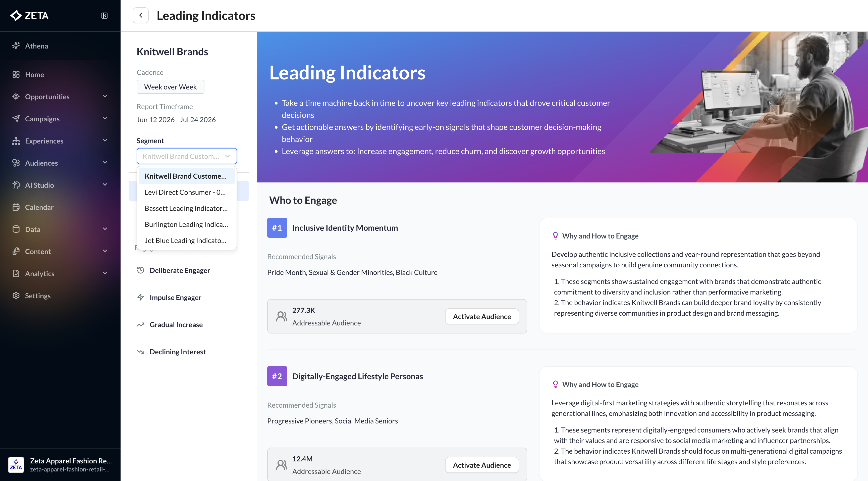Screen dimensions: 868x481
Task: Open Calendar from the sidebar
Action: [x=60, y=207]
